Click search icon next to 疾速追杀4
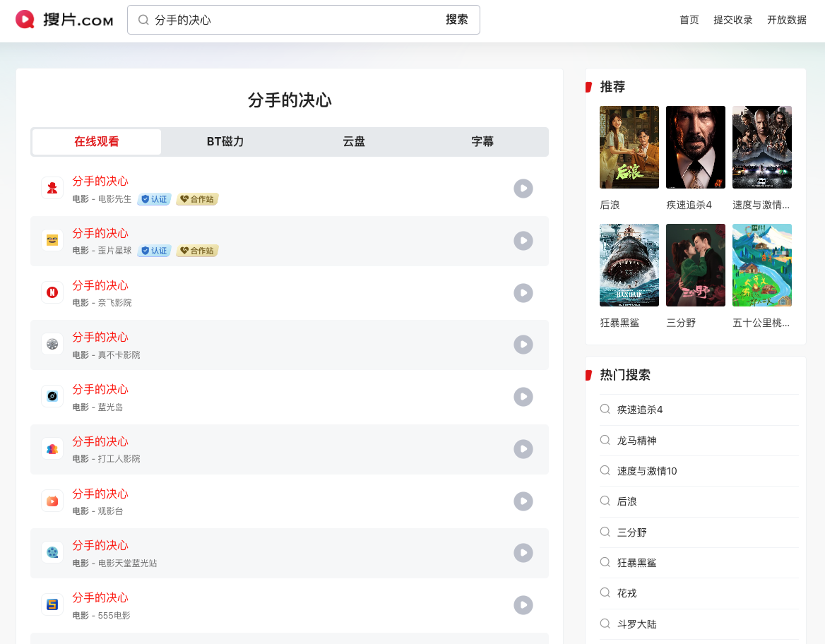 click(x=605, y=410)
